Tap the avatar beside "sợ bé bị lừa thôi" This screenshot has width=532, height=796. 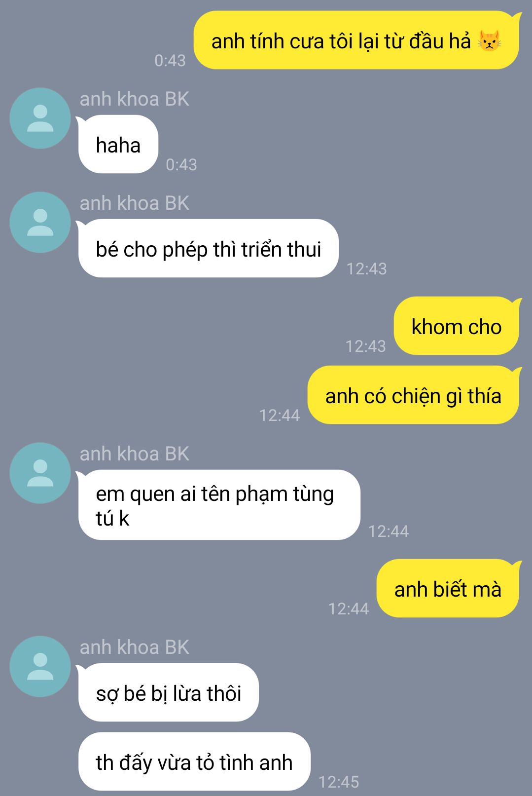(x=40, y=667)
